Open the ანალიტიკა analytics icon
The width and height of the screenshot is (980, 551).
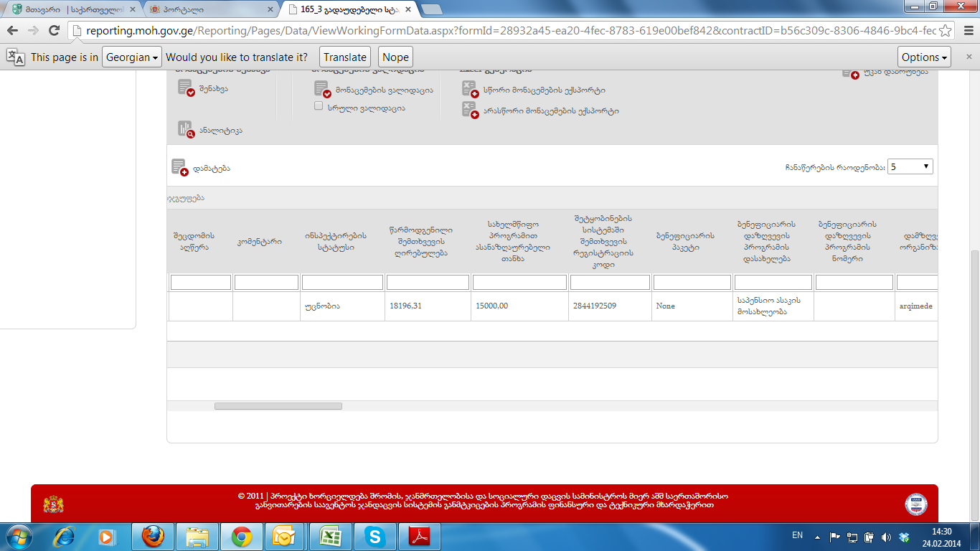(x=186, y=129)
